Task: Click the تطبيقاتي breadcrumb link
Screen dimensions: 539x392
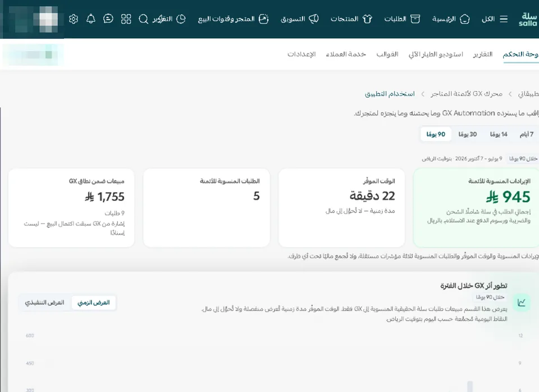Action: [x=529, y=94]
